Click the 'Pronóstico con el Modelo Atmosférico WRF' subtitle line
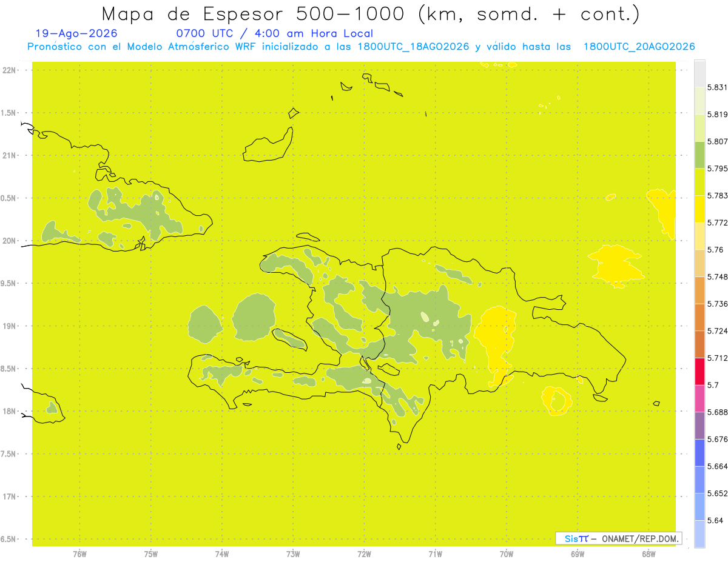The width and height of the screenshot is (728, 562). pos(361,47)
